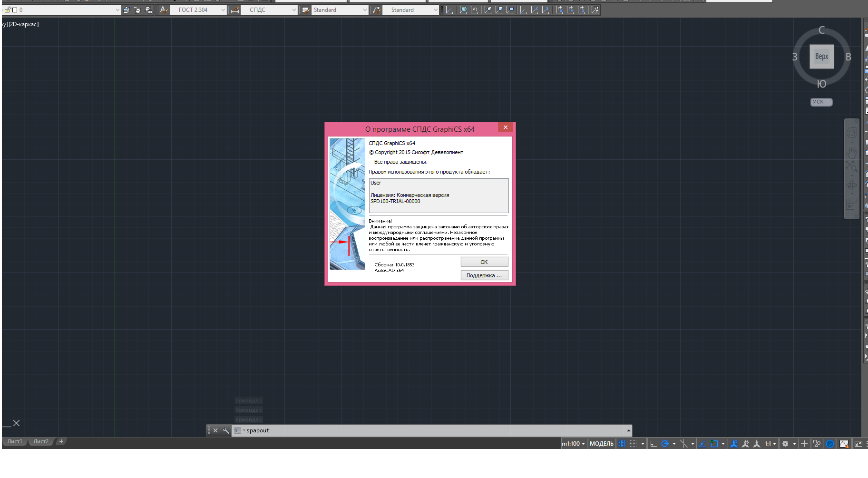Click the ShowMotion navigation icon
The image size is (868, 478).
coord(852,205)
